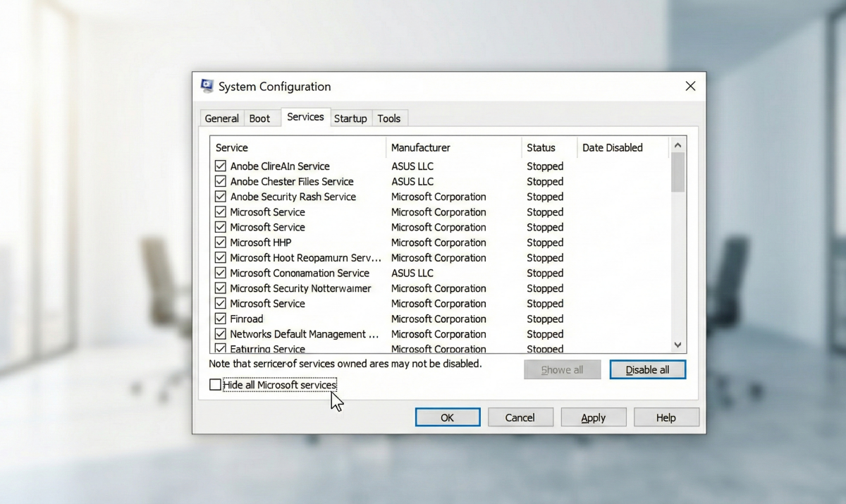The image size is (846, 504).
Task: Uncheck Anobe Chester Files Service checkbox
Action: coord(220,181)
